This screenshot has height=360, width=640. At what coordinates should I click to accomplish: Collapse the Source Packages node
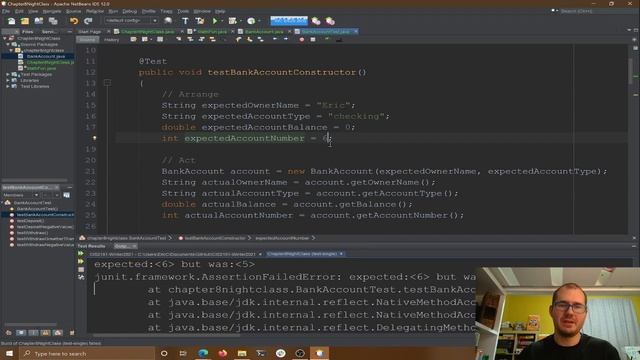pyautogui.click(x=8, y=44)
